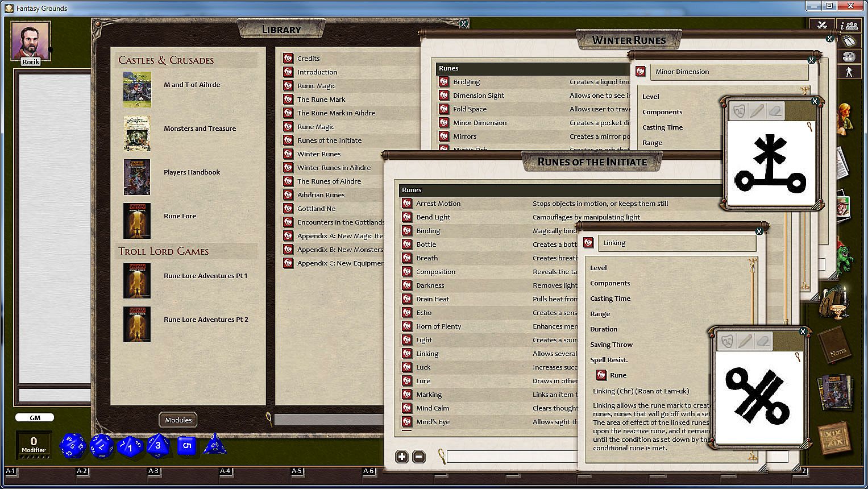Select Rune Lore Adventures Pt 2 module
The image size is (868, 489).
(206, 320)
